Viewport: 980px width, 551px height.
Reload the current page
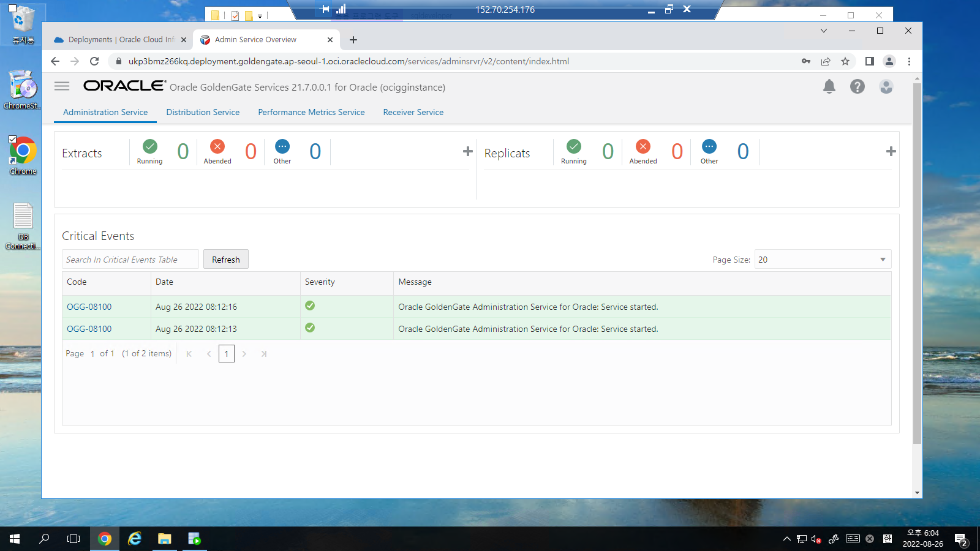94,61
